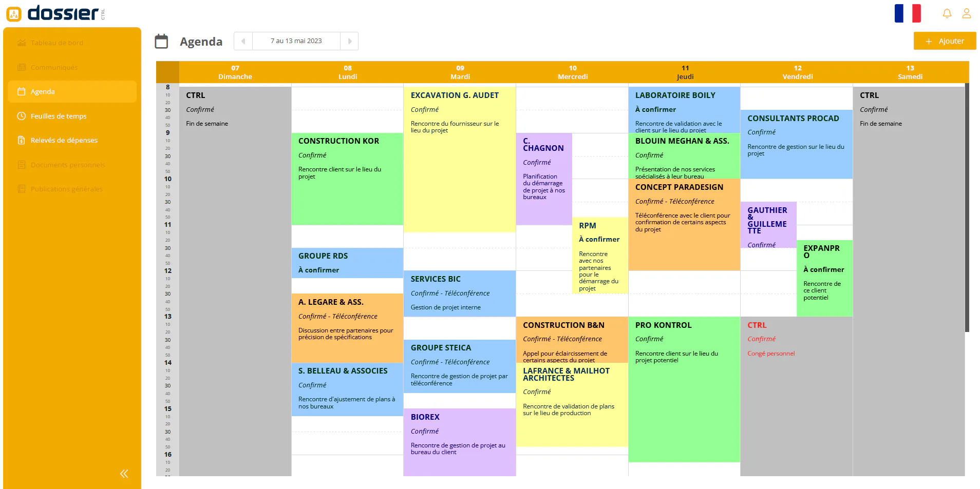This screenshot has height=489, width=980.
Task: Click the Agenda calendar icon in header
Action: coord(161,41)
